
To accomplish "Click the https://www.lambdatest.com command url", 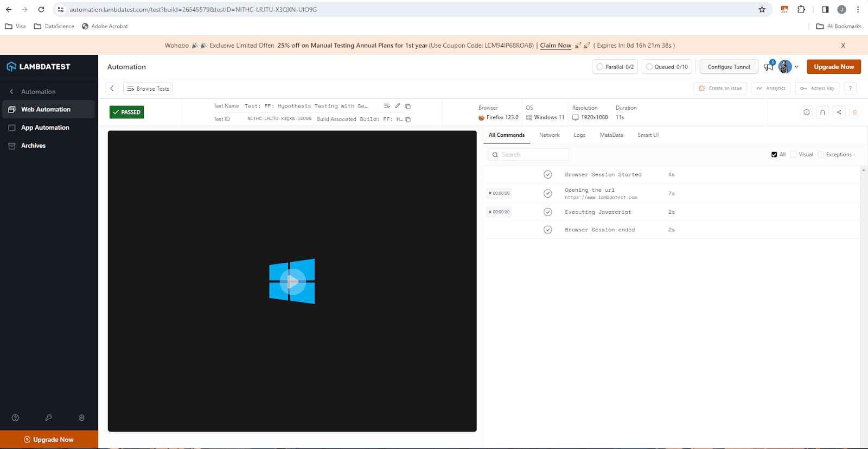I will pyautogui.click(x=601, y=198).
